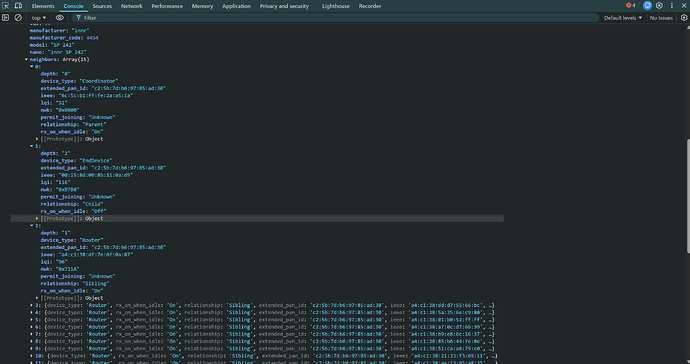Image resolution: width=690 pixels, height=364 pixels.
Task: Open the Performance tab
Action: (167, 6)
